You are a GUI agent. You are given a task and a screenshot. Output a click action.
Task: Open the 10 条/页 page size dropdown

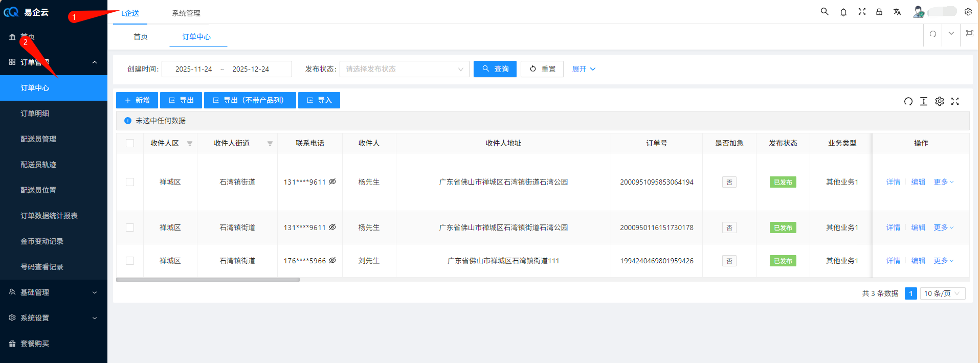tap(942, 293)
